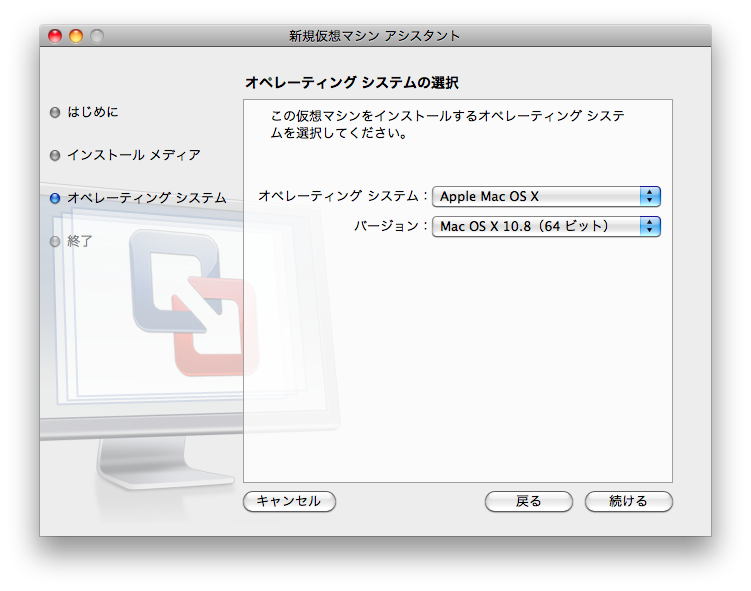Select the インストール メディア step

coord(134,155)
